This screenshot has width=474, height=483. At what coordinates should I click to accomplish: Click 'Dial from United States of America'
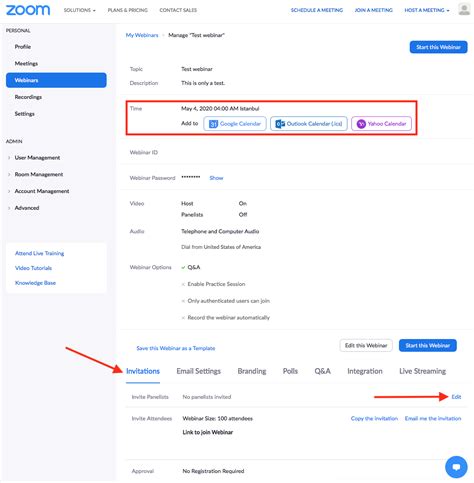[221, 247]
